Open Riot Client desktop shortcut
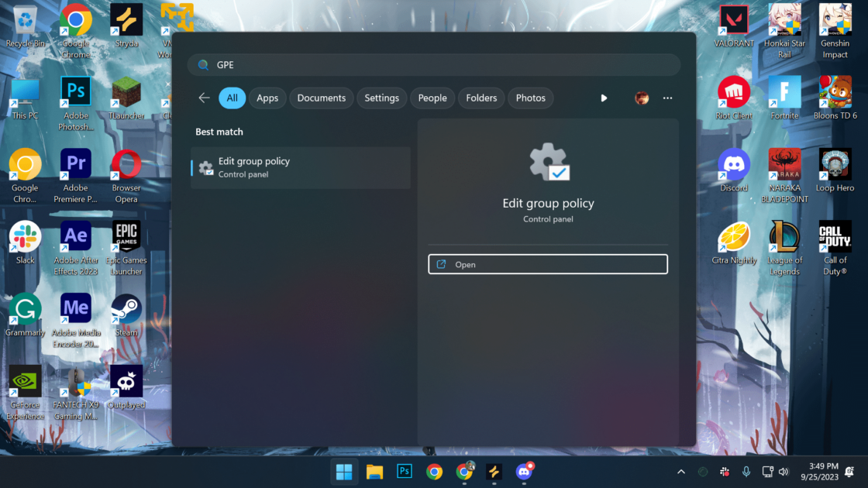The width and height of the screenshot is (868, 488). point(734,98)
